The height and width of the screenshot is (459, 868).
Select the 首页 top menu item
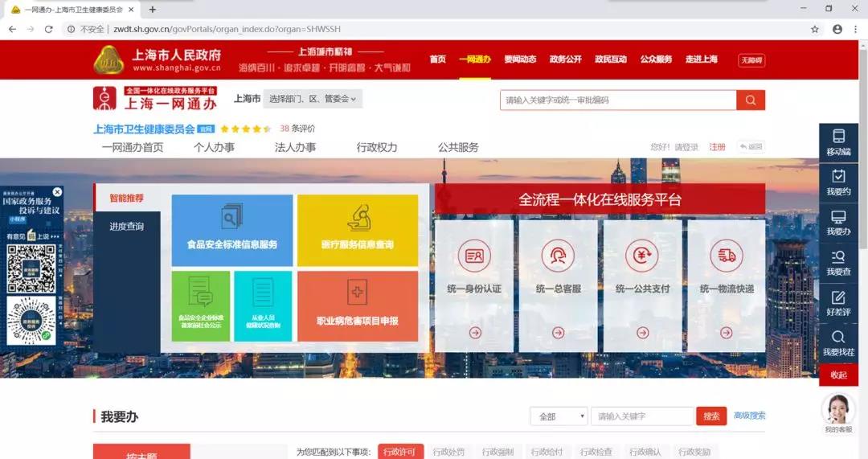coord(437,59)
